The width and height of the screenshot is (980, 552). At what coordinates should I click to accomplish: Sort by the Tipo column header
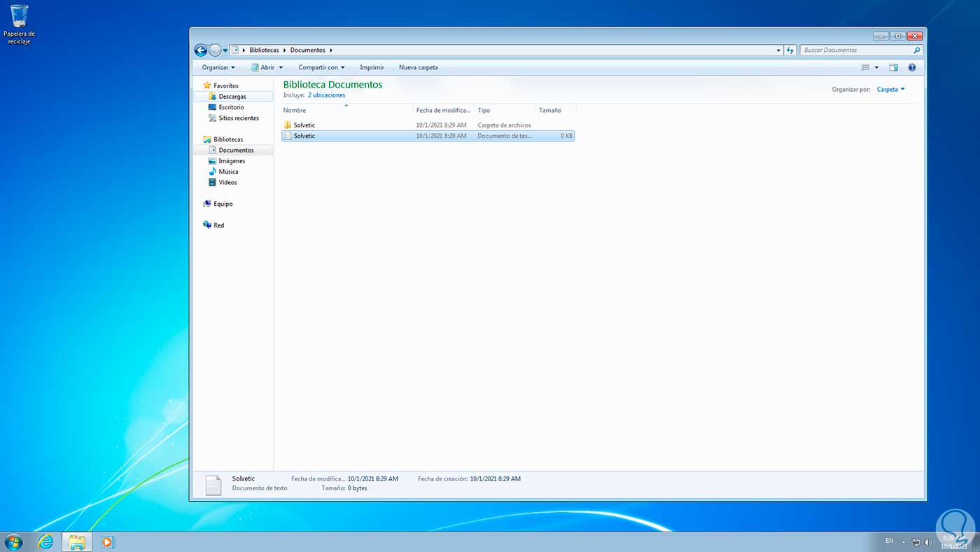tap(505, 111)
